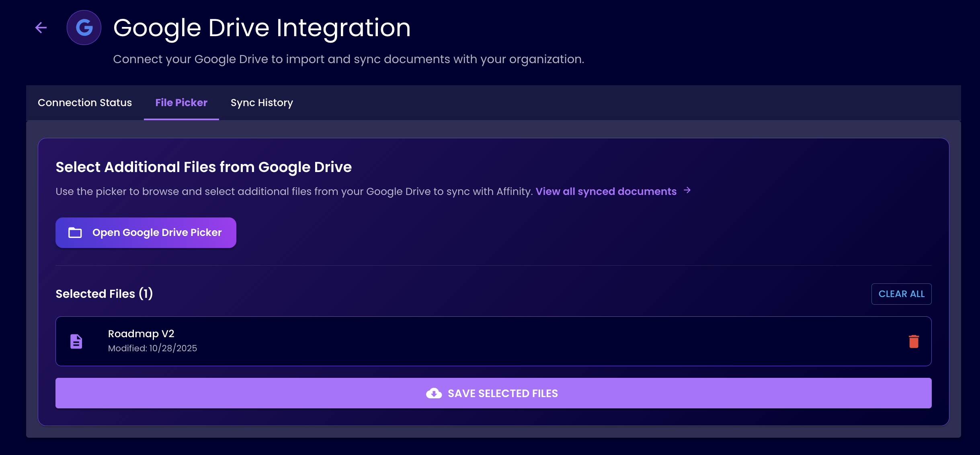980x455 pixels.
Task: Open Google Drive Picker
Action: pos(146,233)
